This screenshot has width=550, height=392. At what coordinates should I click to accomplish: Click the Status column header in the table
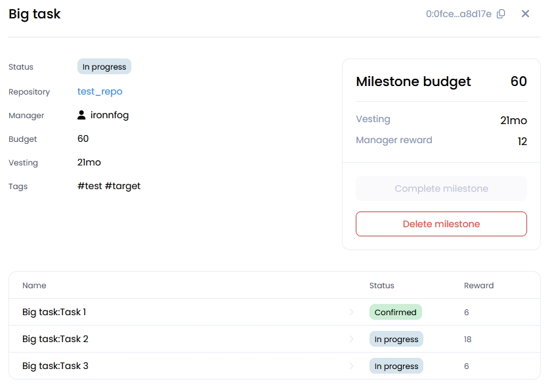pyautogui.click(x=381, y=286)
